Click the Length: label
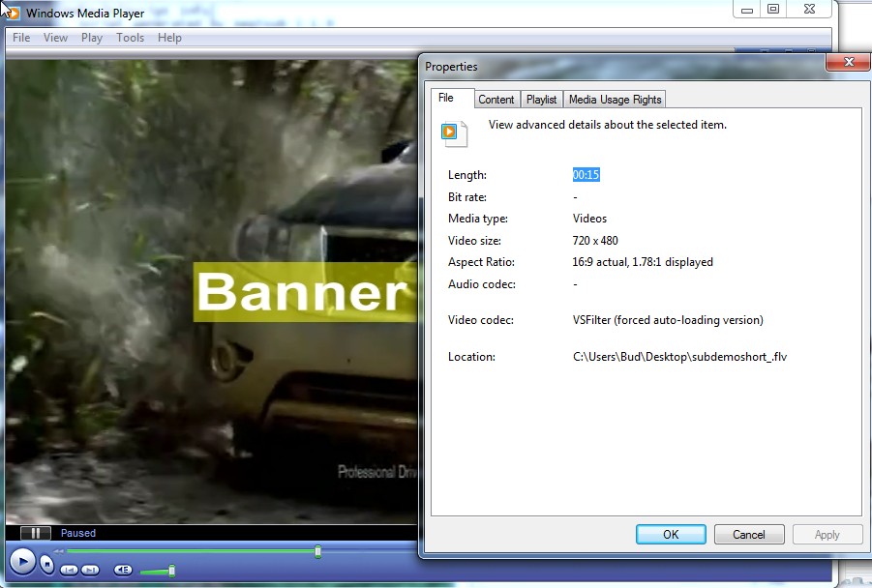Screen dimensions: 872x588 [467, 175]
